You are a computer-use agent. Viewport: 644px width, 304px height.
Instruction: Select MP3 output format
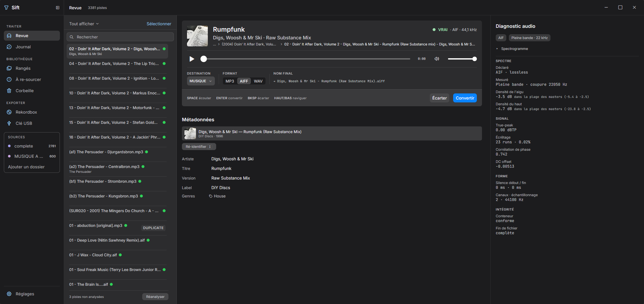[x=230, y=81]
